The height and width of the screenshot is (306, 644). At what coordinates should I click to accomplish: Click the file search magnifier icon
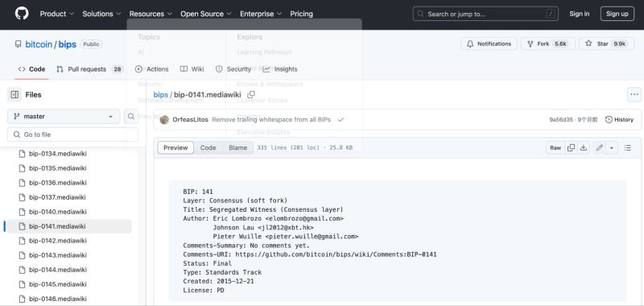pyautogui.click(x=131, y=117)
